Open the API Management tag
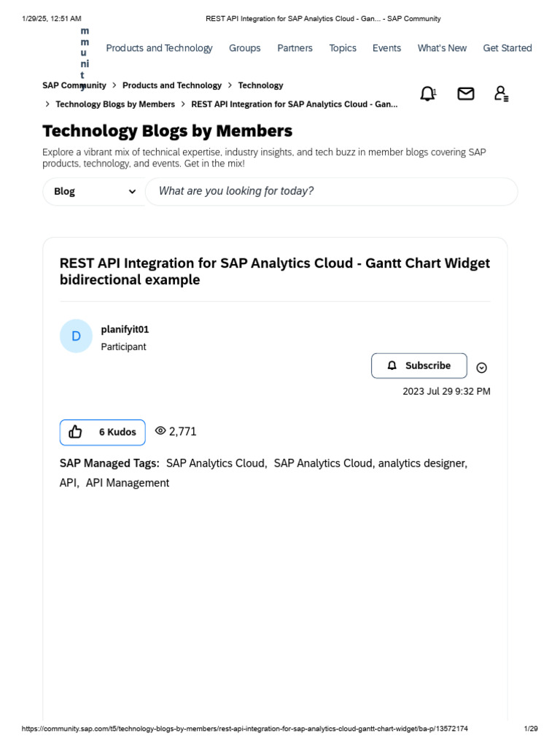 (x=128, y=483)
